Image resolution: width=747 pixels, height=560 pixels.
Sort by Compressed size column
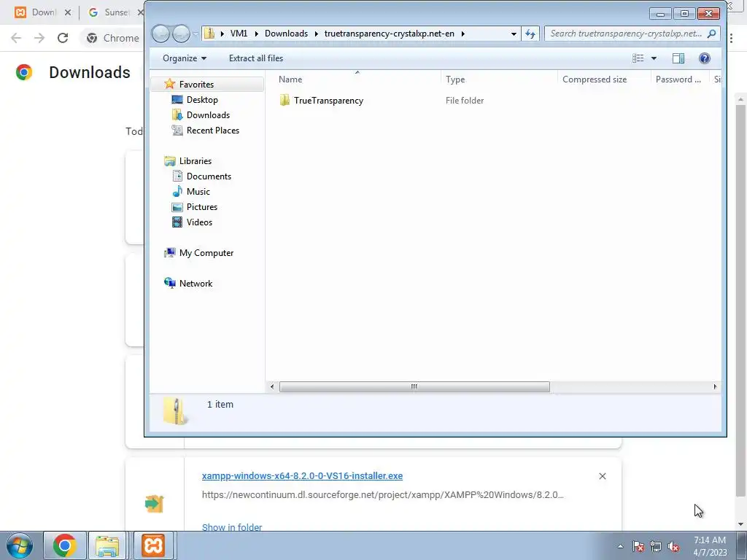coord(604,79)
